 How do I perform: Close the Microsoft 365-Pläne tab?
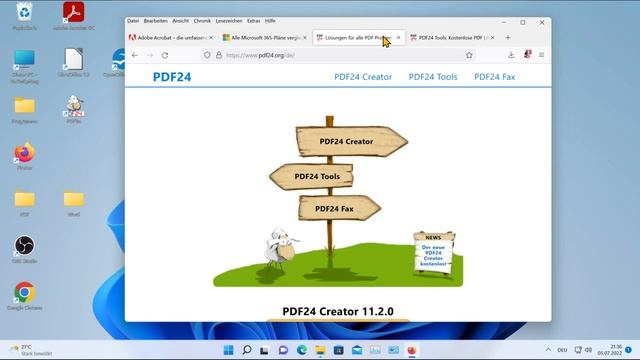[305, 38]
